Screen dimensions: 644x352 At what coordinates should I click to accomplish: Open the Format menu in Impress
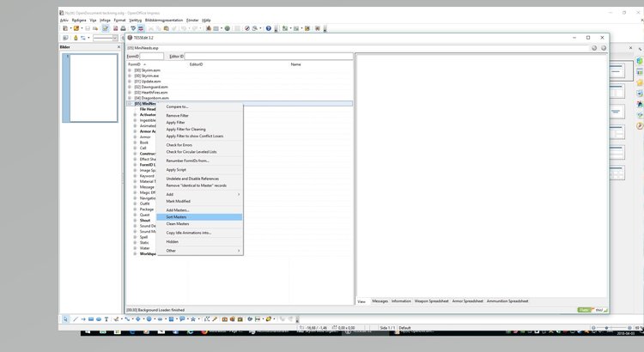(119, 20)
